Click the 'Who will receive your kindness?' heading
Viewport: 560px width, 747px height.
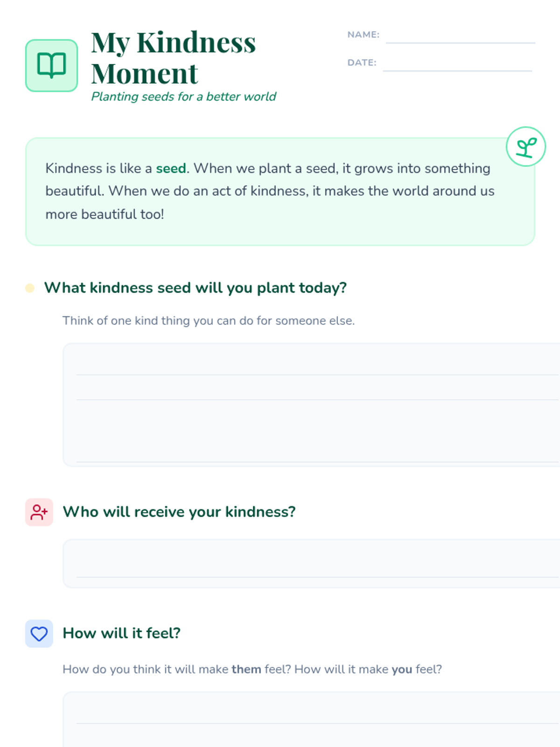point(179,512)
